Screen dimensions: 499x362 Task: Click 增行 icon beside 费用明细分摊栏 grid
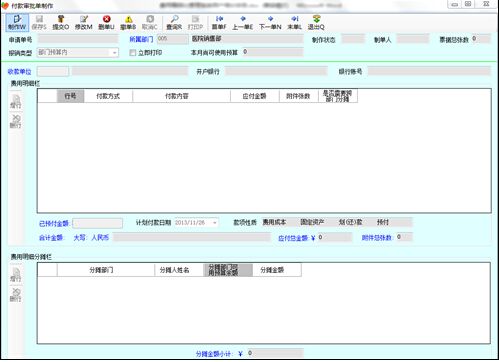coord(16,275)
